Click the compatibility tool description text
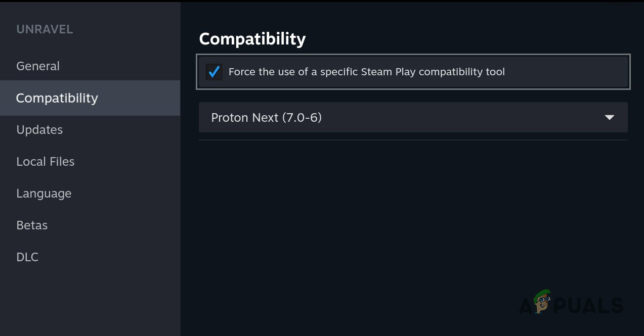The image size is (644, 336). click(x=366, y=72)
